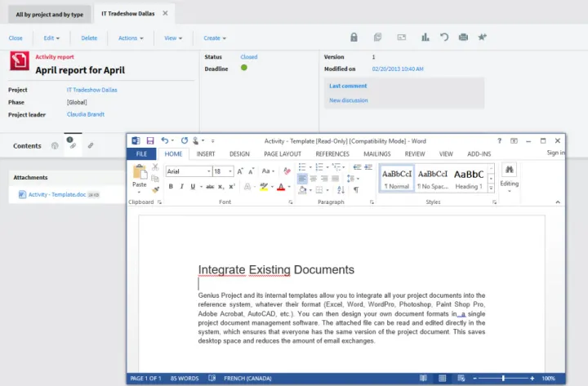Image resolution: width=588 pixels, height=386 pixels.
Task: Click the star favorite icon
Action: pyautogui.click(x=483, y=38)
